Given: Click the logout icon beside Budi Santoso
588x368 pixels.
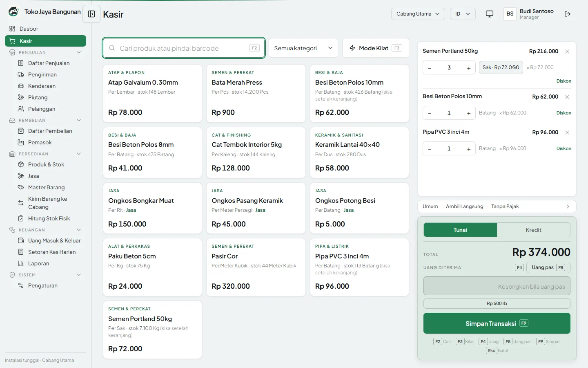Looking at the screenshot, I should tap(568, 14).
